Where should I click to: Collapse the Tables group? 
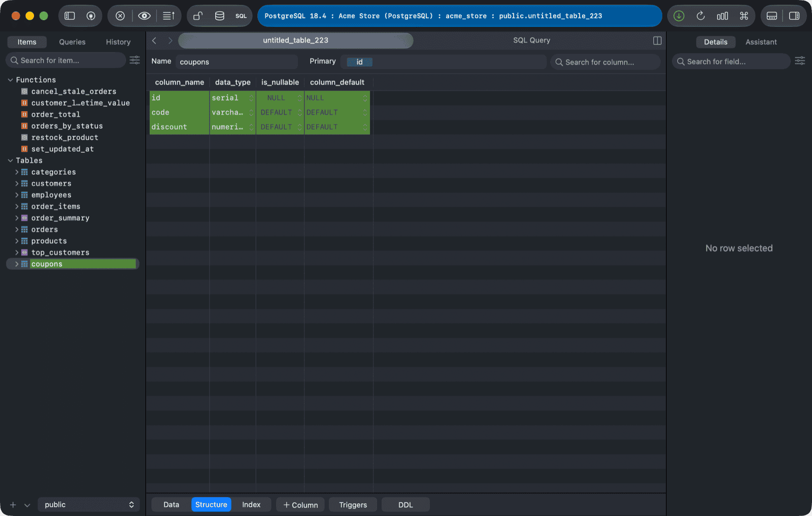click(x=10, y=160)
